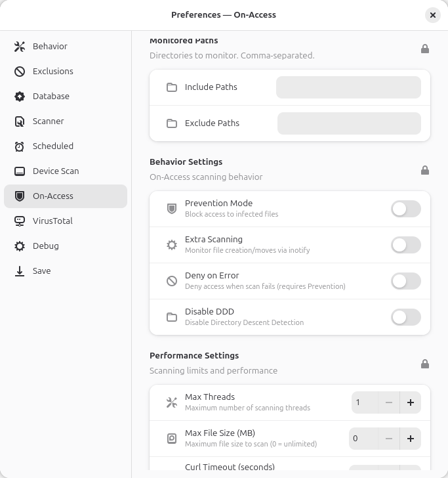The image size is (448, 478).
Task: Toggle the Deny on Error switch
Action: [x=405, y=281]
